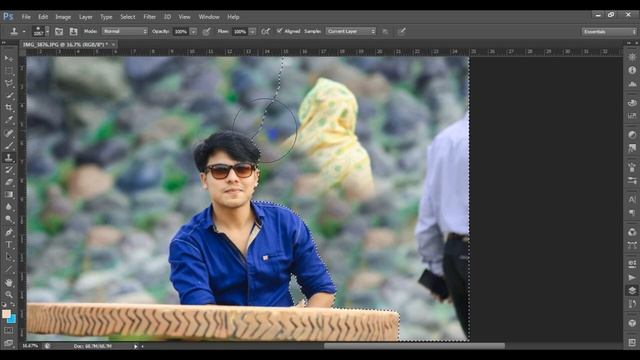Select the Line shape tool

click(9, 269)
